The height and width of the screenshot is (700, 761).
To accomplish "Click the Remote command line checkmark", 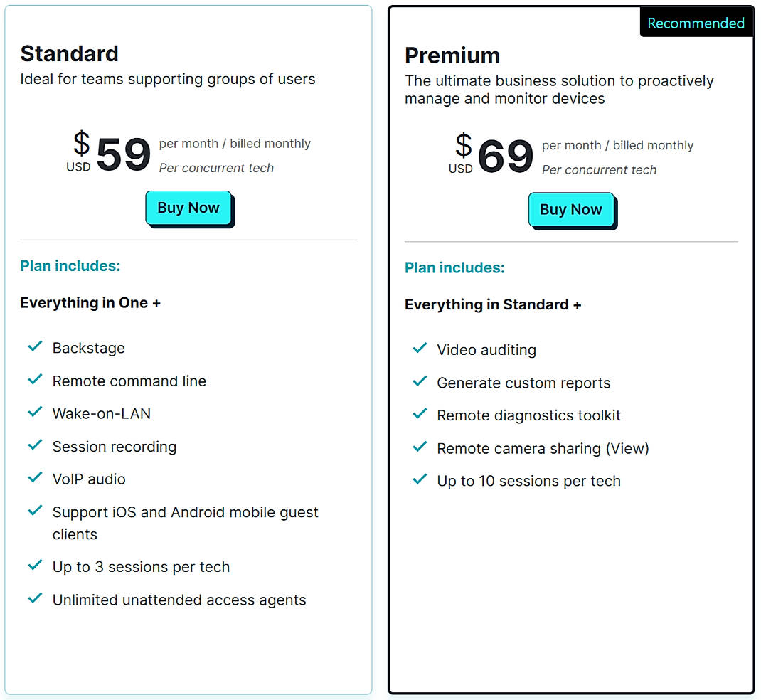I will [36, 380].
